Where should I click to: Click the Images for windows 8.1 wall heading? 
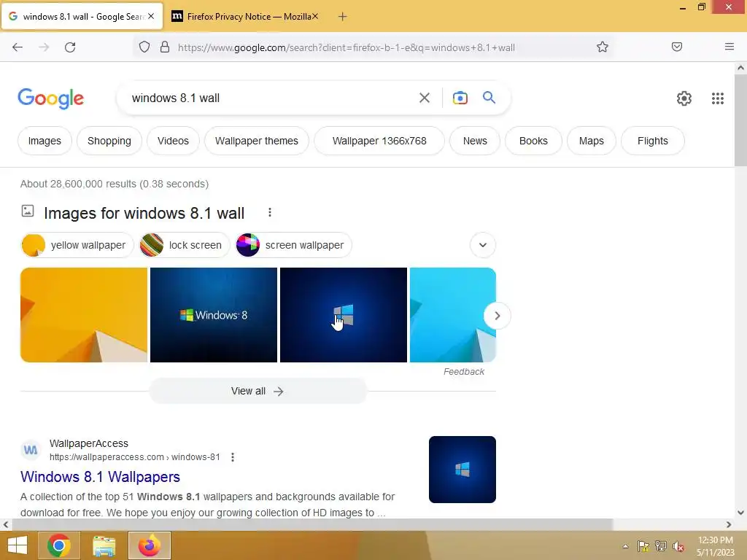[x=144, y=213]
